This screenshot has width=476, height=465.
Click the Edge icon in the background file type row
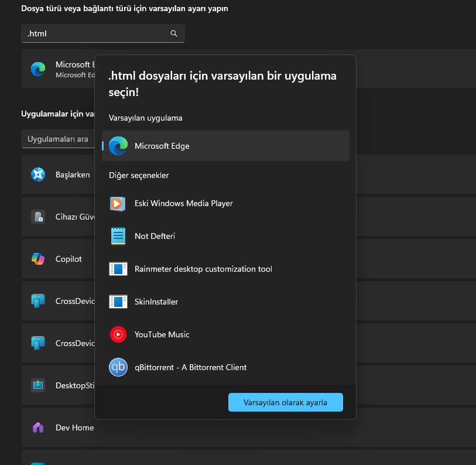pyautogui.click(x=38, y=69)
